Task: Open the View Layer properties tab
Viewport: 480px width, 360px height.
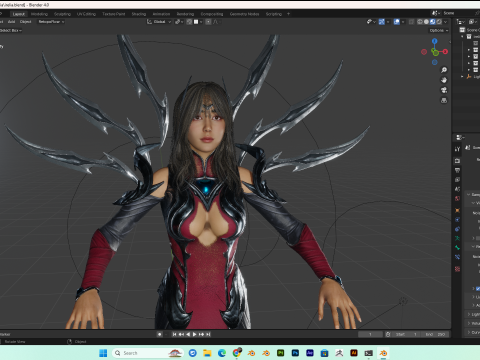Action: click(x=457, y=180)
